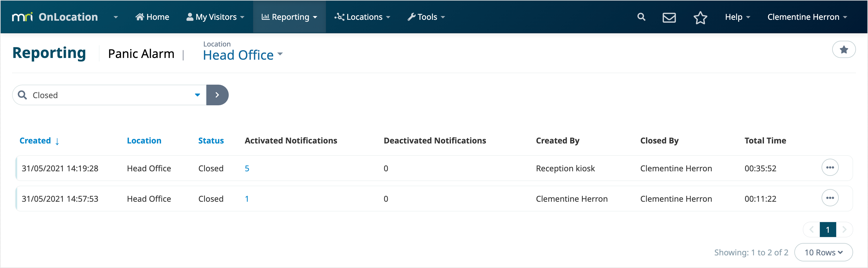Open the Reporting menu
The width and height of the screenshot is (868, 268).
290,17
